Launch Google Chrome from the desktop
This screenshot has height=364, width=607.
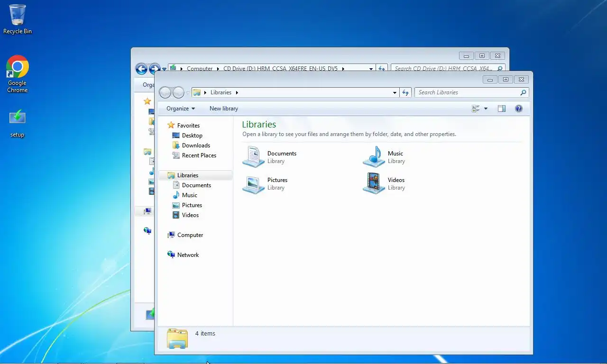coord(18,74)
